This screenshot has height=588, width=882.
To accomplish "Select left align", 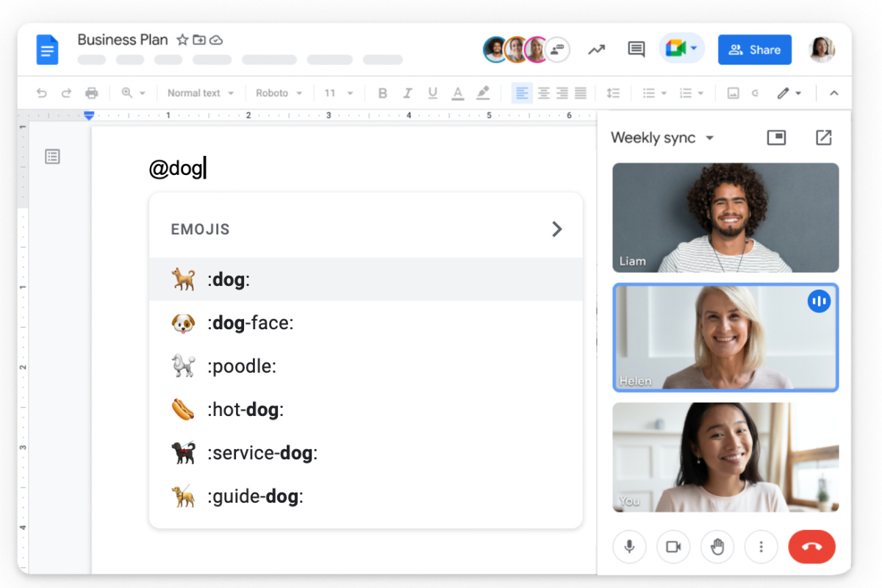I will pyautogui.click(x=522, y=93).
